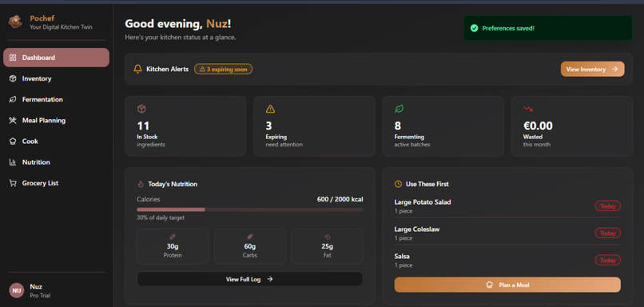Go to Inventory in the sidebar

[x=56, y=78]
